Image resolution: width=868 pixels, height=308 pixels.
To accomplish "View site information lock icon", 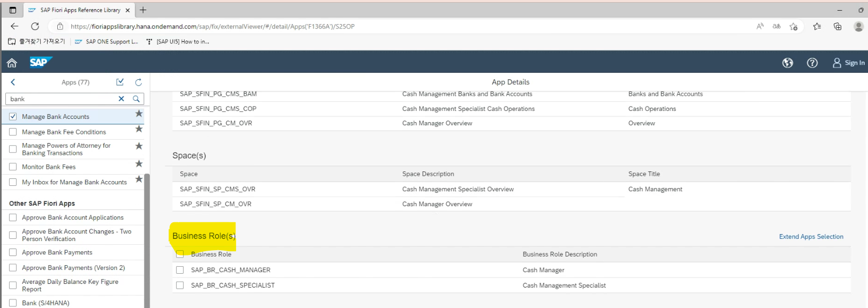I will pyautogui.click(x=60, y=26).
